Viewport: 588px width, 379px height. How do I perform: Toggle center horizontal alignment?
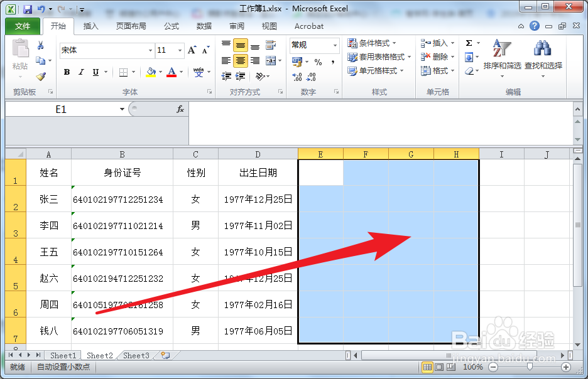pos(241,60)
